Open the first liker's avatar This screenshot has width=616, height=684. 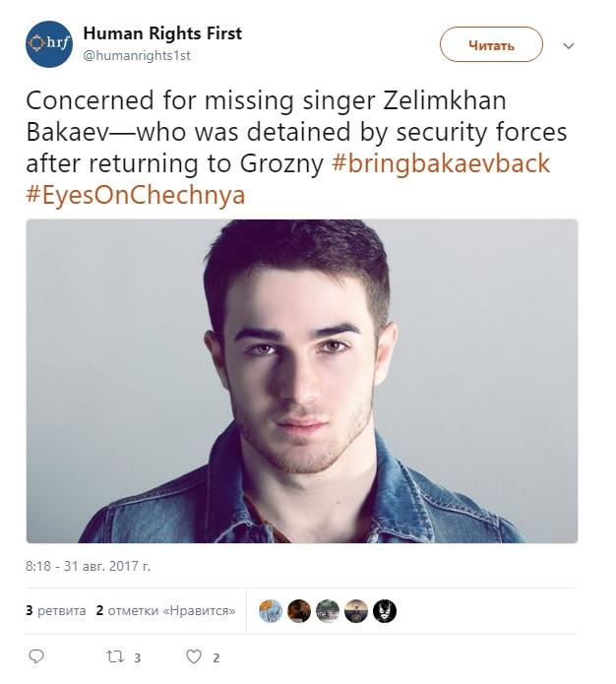tap(271, 611)
